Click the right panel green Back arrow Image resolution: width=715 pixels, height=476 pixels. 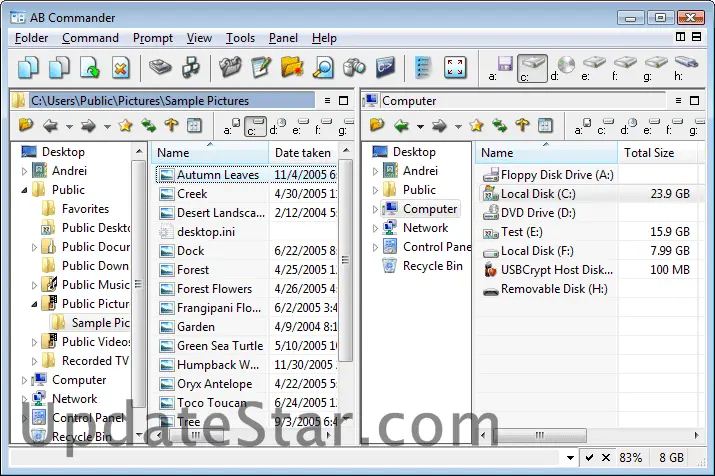click(401, 125)
